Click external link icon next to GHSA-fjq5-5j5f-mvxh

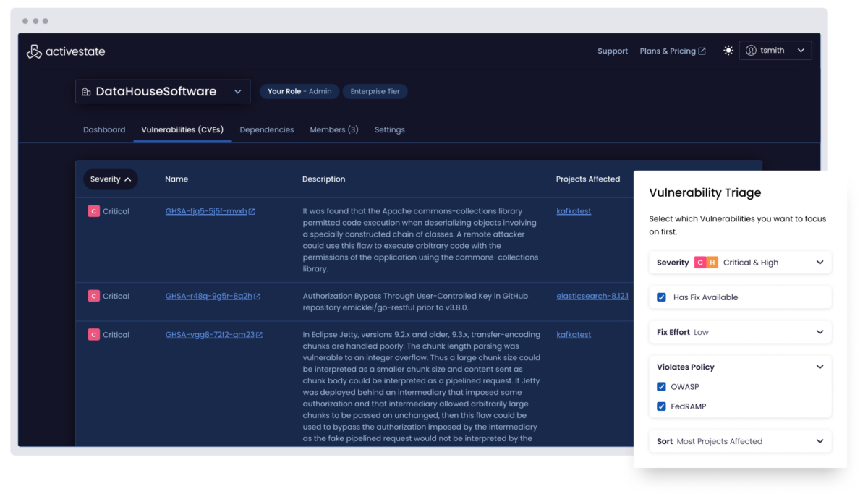[252, 212]
